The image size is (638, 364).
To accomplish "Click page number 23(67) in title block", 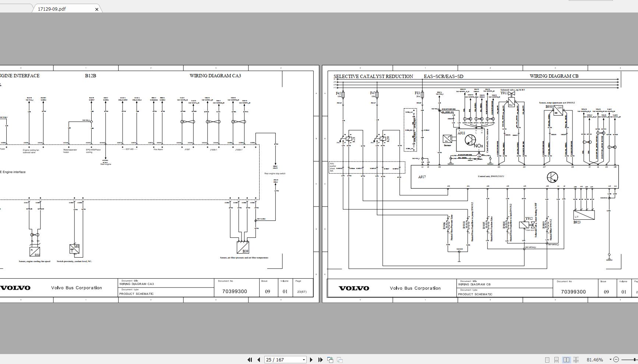I will (302, 291).
